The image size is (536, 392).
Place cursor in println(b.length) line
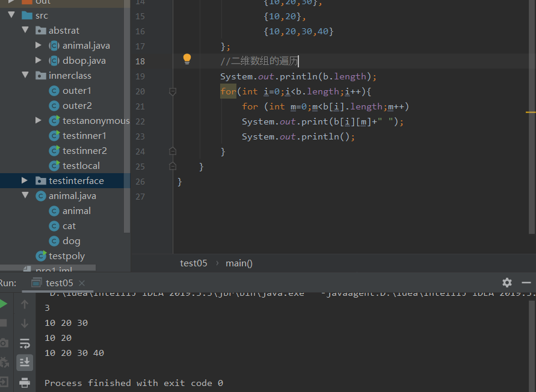coord(298,76)
